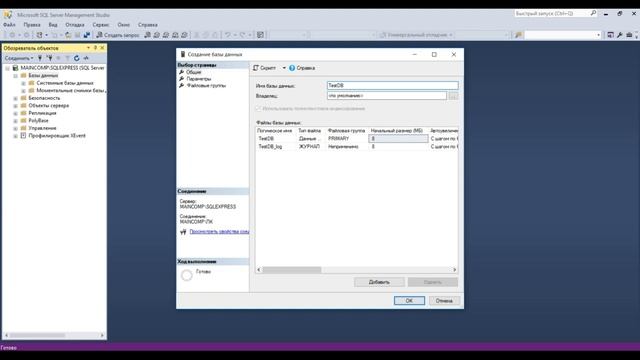The height and width of the screenshot is (360, 640).
Task: Click the view connection properties icon
Action: tap(183, 232)
